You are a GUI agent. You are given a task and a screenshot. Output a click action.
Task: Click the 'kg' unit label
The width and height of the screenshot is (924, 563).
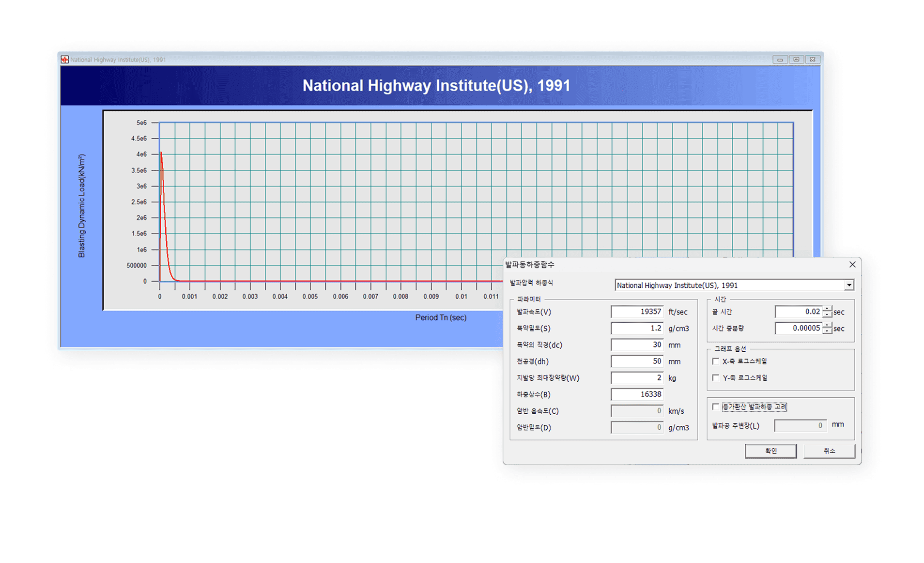[672, 378]
